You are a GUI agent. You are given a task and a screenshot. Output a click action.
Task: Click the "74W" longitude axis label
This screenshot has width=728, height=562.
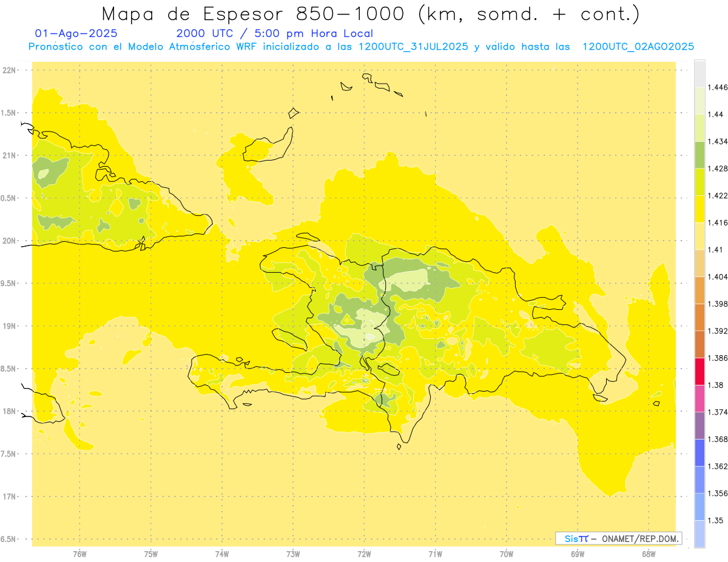(x=222, y=554)
